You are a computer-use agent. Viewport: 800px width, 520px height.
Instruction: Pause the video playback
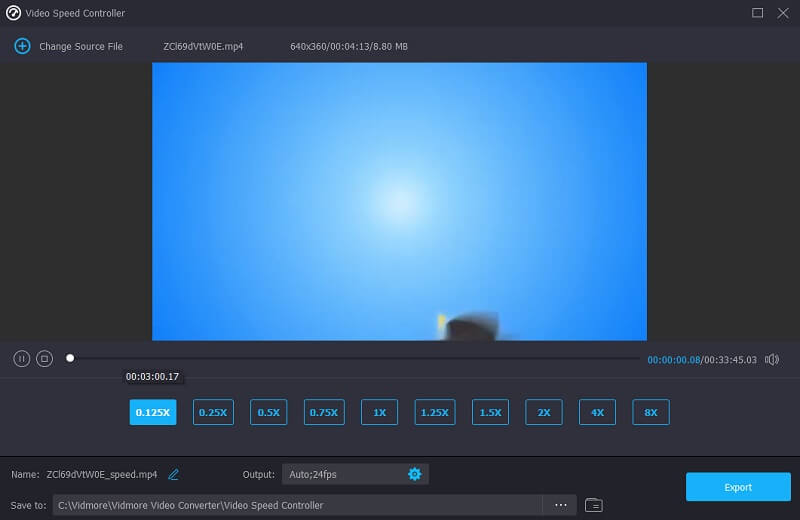(21, 358)
